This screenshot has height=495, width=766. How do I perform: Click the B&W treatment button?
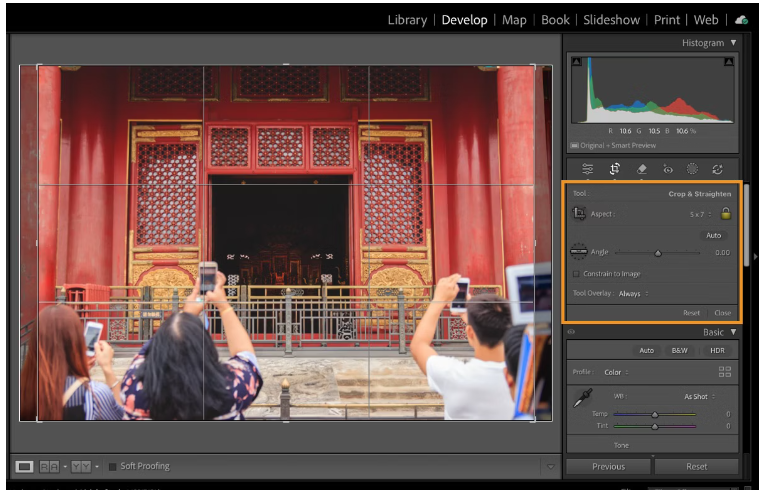(679, 351)
